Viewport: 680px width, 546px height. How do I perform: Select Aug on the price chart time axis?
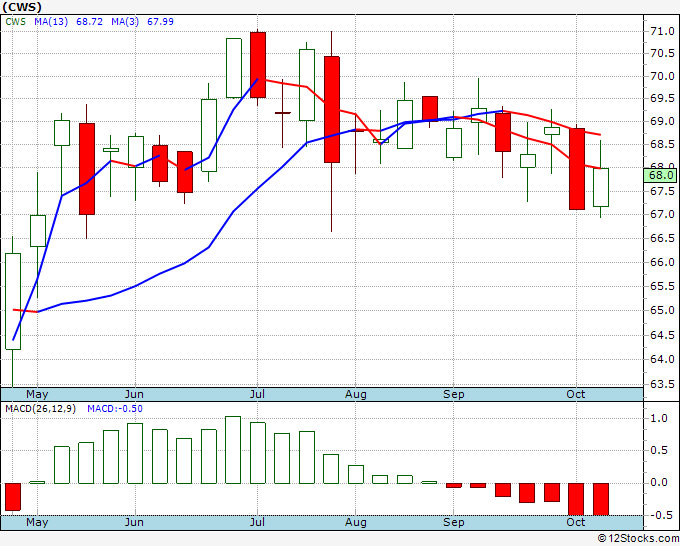coord(356,394)
